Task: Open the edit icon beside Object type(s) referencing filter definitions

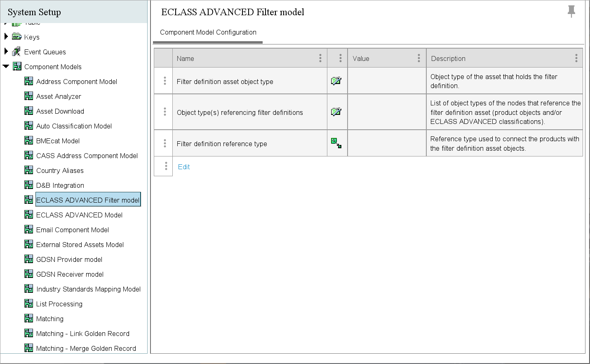Action: (337, 112)
